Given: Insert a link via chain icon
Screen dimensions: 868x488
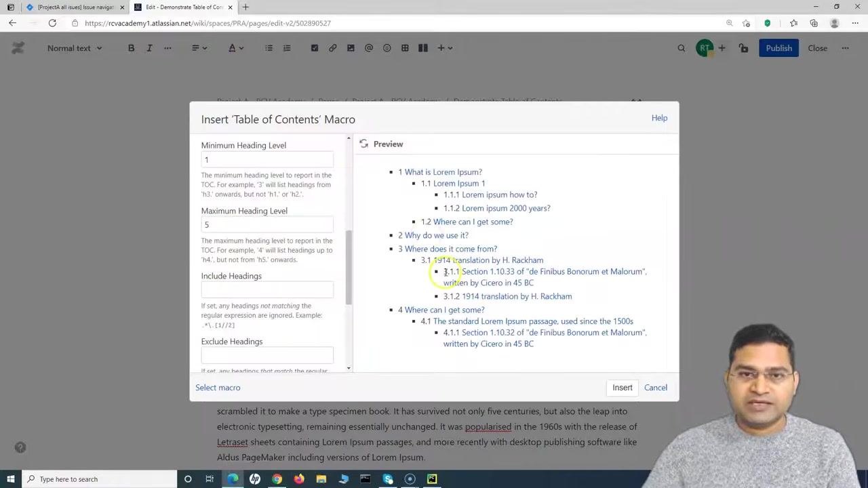Looking at the screenshot, I should point(332,48).
